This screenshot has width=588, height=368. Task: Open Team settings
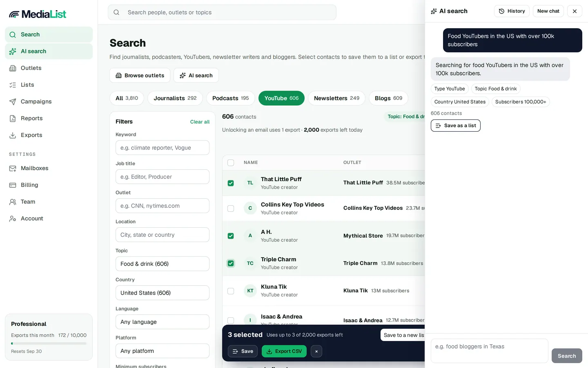(49, 202)
